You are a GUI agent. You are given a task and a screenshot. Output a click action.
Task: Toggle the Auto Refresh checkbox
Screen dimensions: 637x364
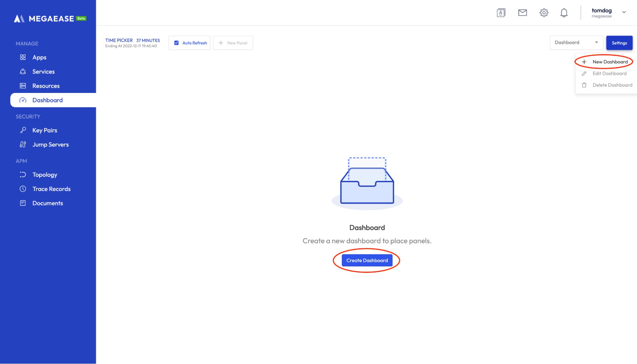[176, 43]
